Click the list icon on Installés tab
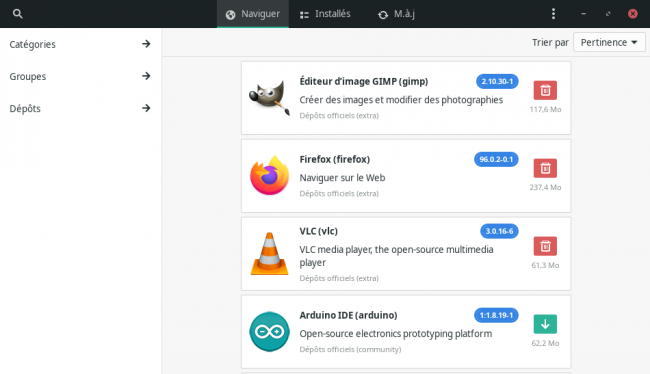This screenshot has height=374, width=650. 304,15
